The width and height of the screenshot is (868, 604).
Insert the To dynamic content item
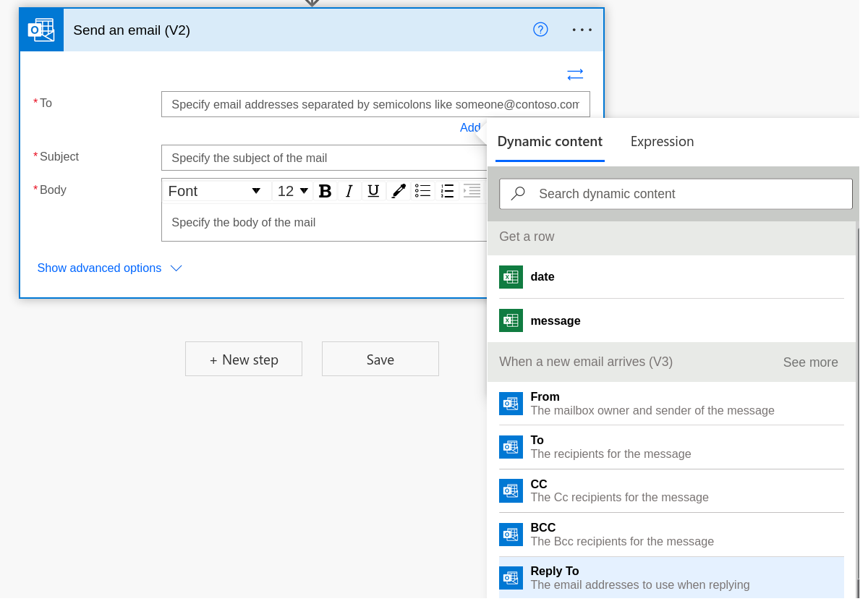[671, 447]
